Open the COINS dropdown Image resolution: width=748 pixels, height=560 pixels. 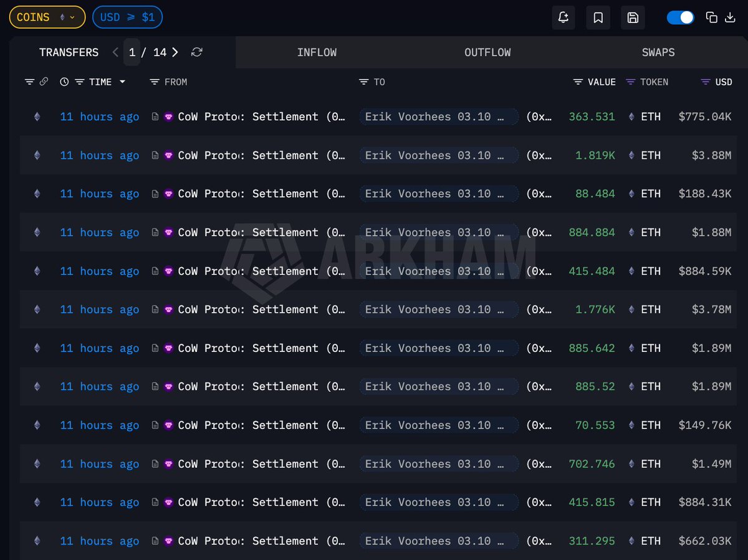point(47,17)
